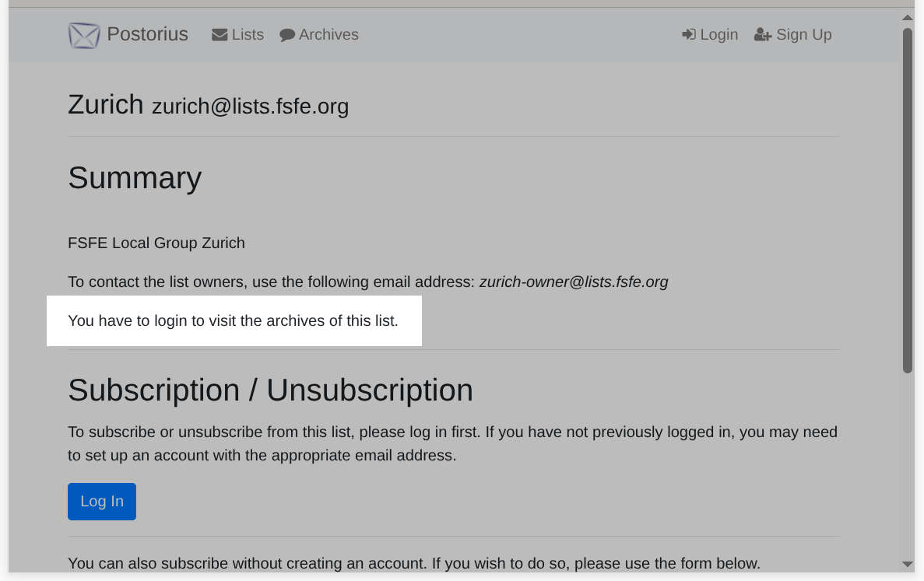The width and height of the screenshot is (924, 581).
Task: Click the scrollbar up arrow
Action: pyautogui.click(x=908, y=17)
